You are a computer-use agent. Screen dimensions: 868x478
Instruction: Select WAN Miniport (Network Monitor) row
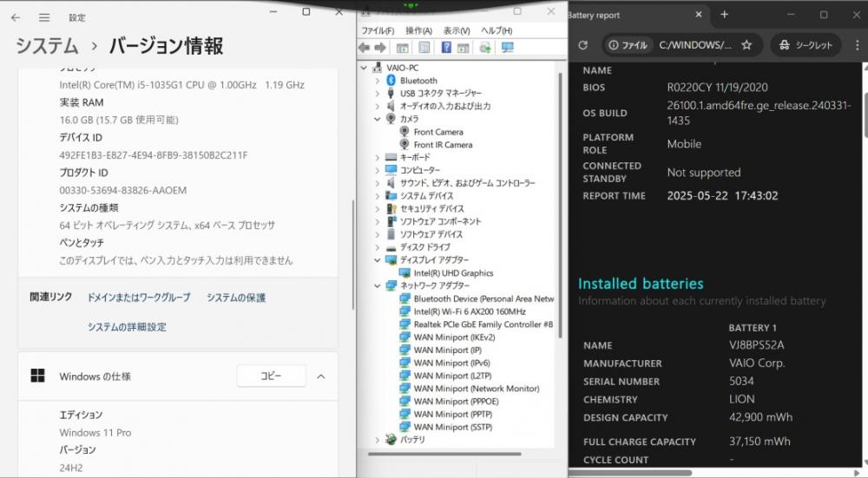(x=477, y=389)
